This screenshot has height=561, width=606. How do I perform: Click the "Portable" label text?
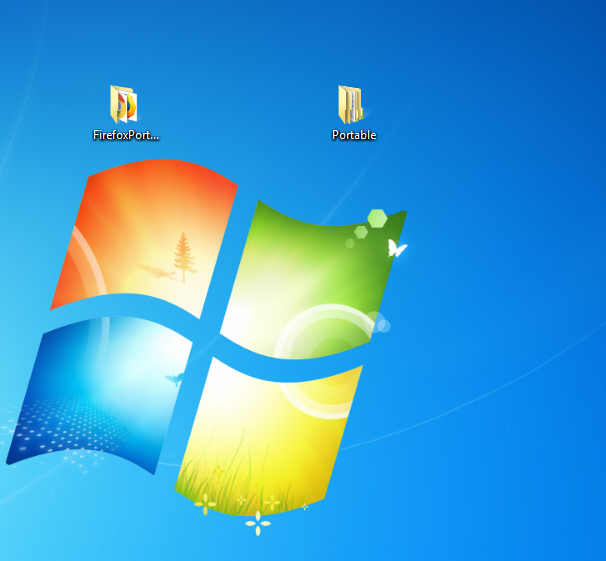click(x=354, y=135)
